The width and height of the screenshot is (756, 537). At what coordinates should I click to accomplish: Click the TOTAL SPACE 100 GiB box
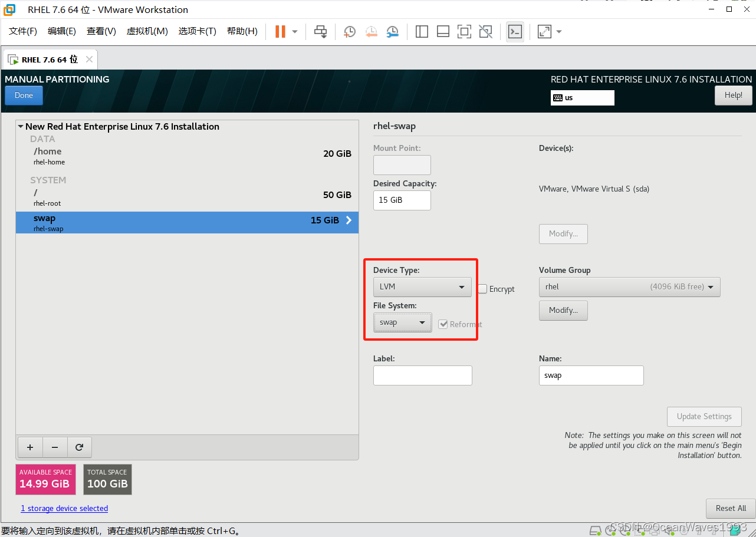[107, 479]
